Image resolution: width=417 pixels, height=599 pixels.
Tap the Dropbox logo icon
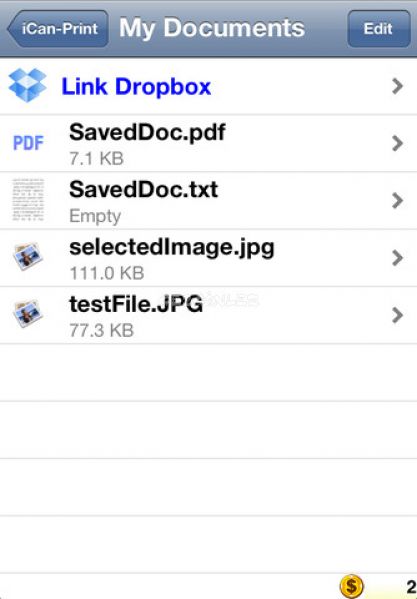[27, 85]
